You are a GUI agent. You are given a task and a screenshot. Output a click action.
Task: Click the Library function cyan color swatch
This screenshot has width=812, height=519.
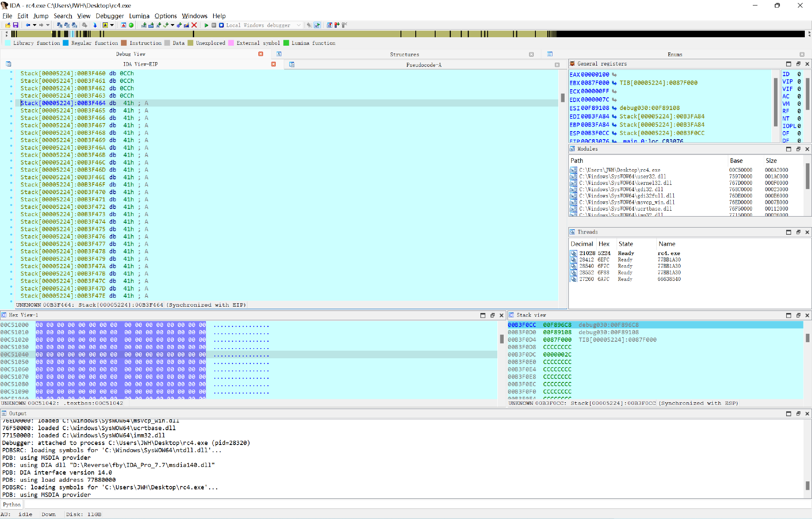pyautogui.click(x=8, y=43)
